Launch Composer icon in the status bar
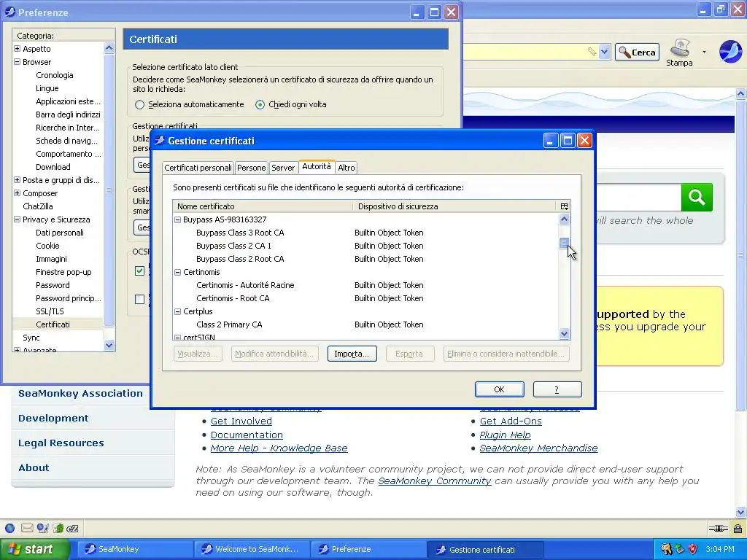The width and height of the screenshot is (747, 560). click(43, 528)
